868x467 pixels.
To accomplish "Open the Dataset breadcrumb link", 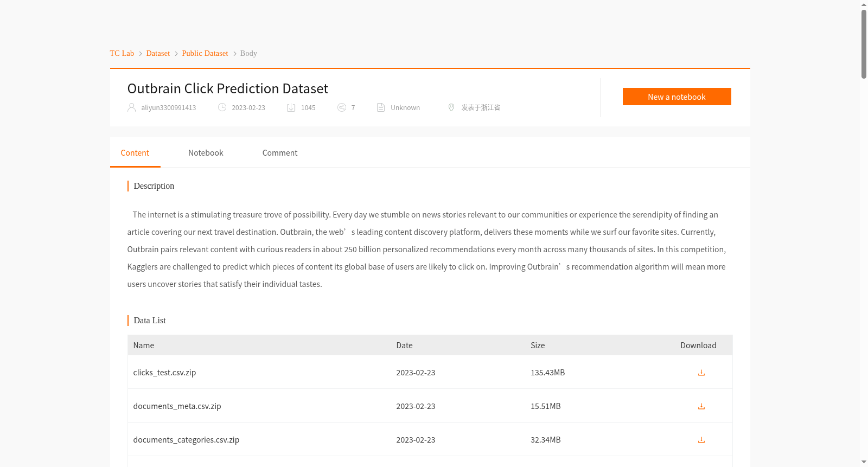I will coord(158,53).
